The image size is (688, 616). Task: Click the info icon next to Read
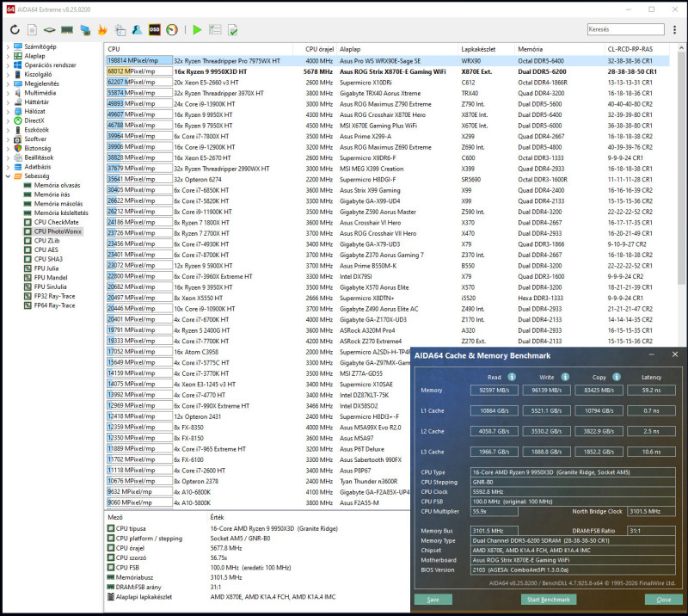pos(511,376)
